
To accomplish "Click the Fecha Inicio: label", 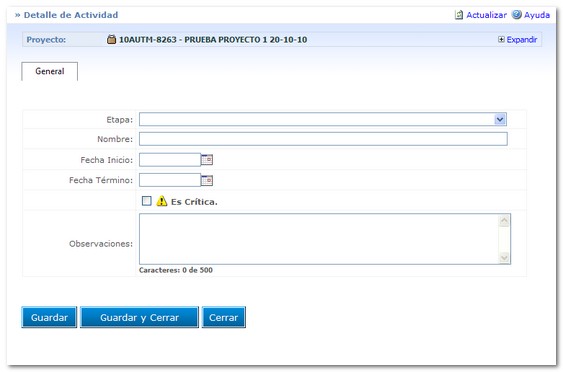I will (x=106, y=160).
